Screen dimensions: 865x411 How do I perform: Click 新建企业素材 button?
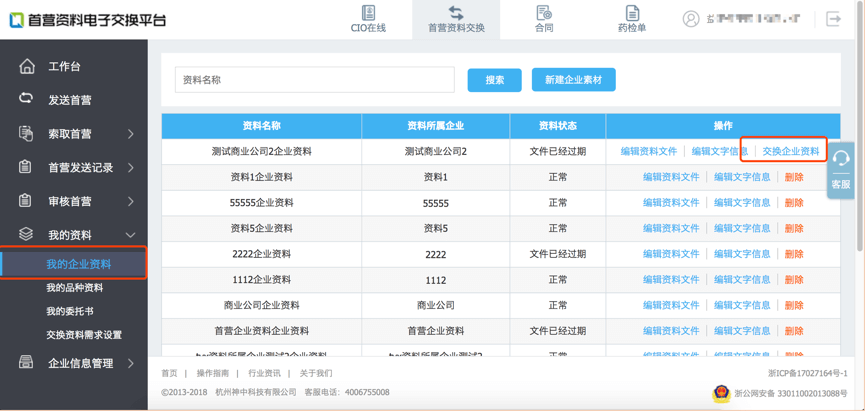574,80
